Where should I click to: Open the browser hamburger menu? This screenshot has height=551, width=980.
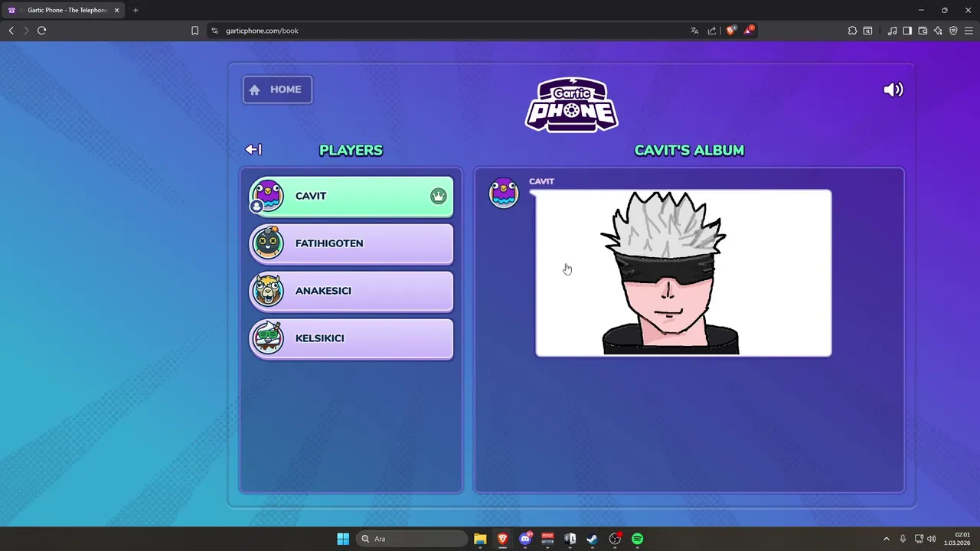pos(969,31)
